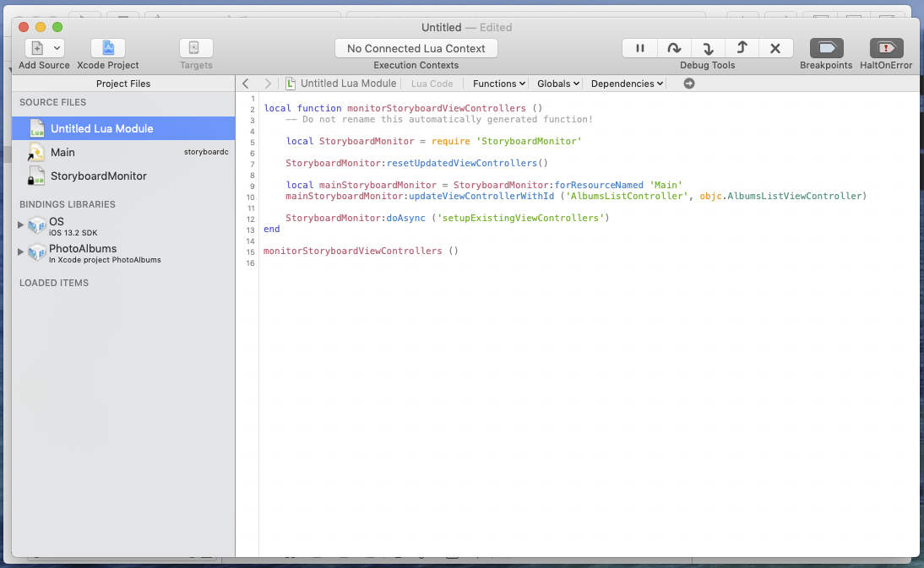Click 'resetUpdatedViewControllers' method call

[x=462, y=163]
